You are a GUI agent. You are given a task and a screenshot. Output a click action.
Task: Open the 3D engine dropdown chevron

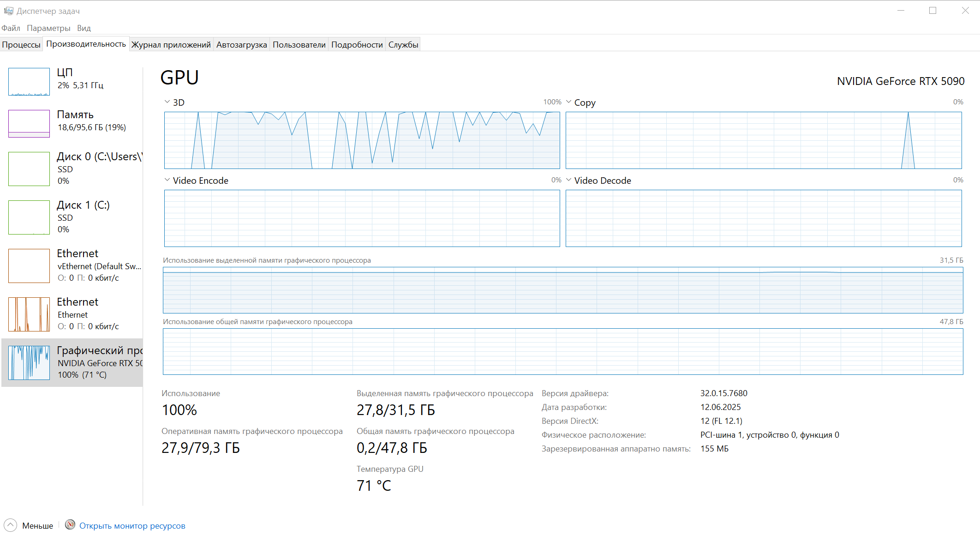pos(167,102)
